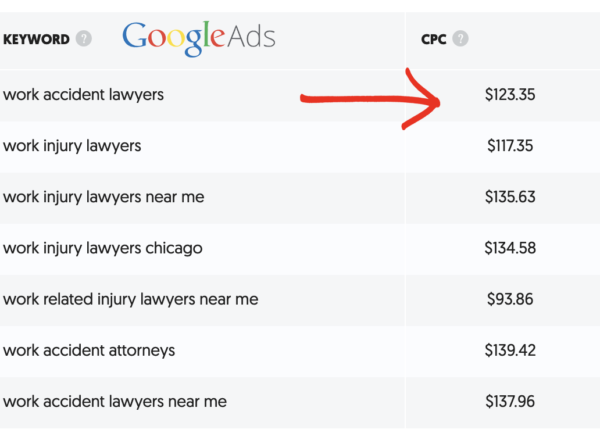
Task: Click the $135.63 CPC value
Action: (x=510, y=197)
